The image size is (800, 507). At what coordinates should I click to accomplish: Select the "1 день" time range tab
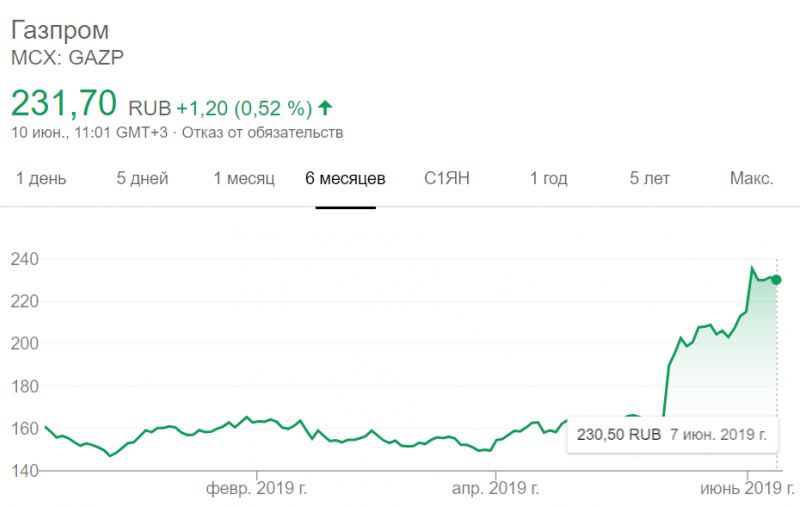[x=41, y=179]
